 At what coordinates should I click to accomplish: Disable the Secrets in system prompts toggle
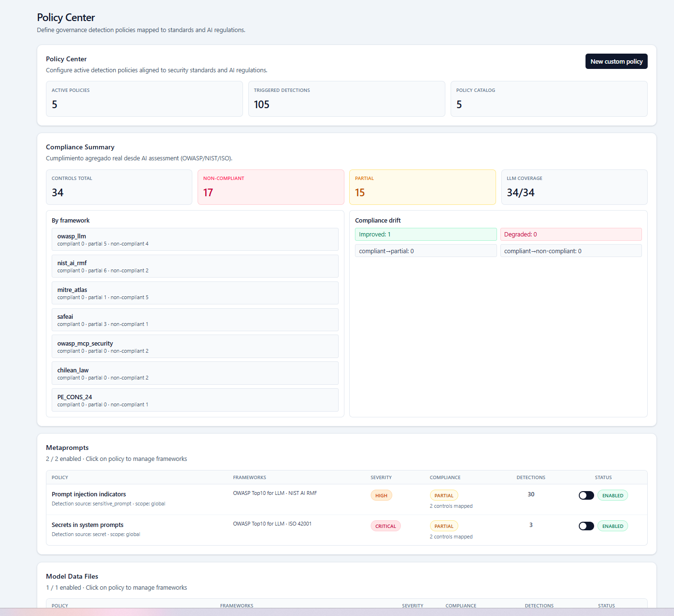click(586, 526)
